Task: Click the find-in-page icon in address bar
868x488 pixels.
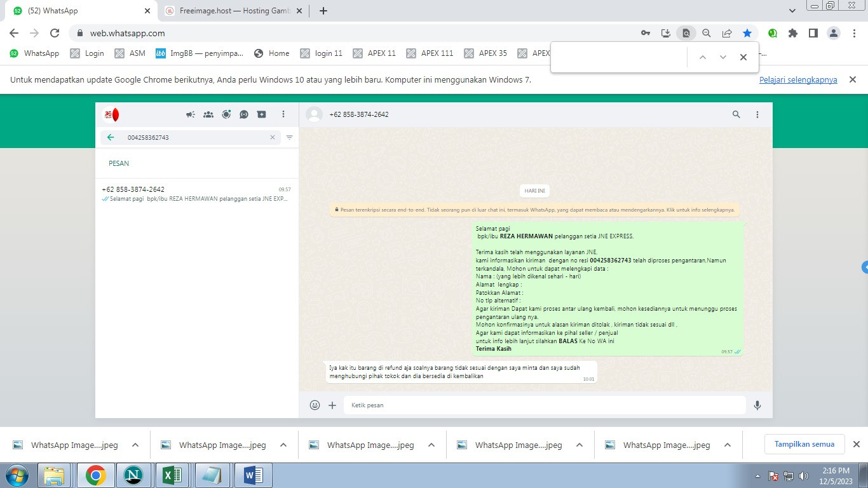Action: tap(686, 33)
